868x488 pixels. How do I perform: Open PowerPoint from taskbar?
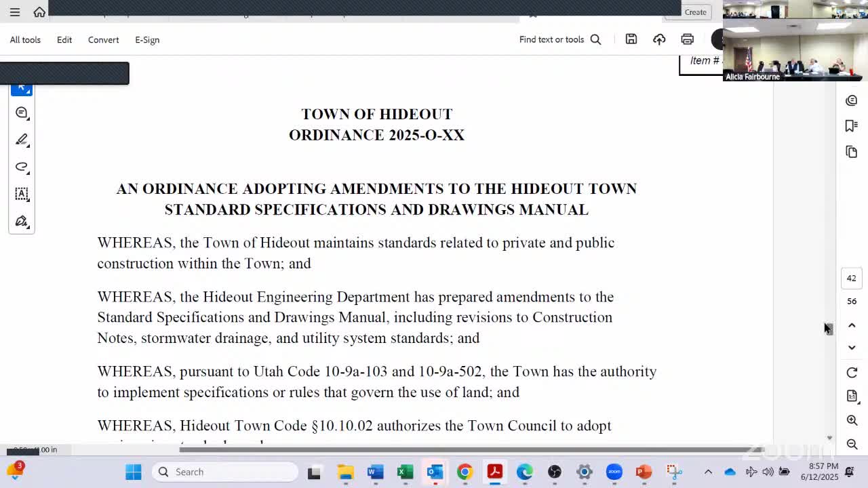(x=644, y=472)
